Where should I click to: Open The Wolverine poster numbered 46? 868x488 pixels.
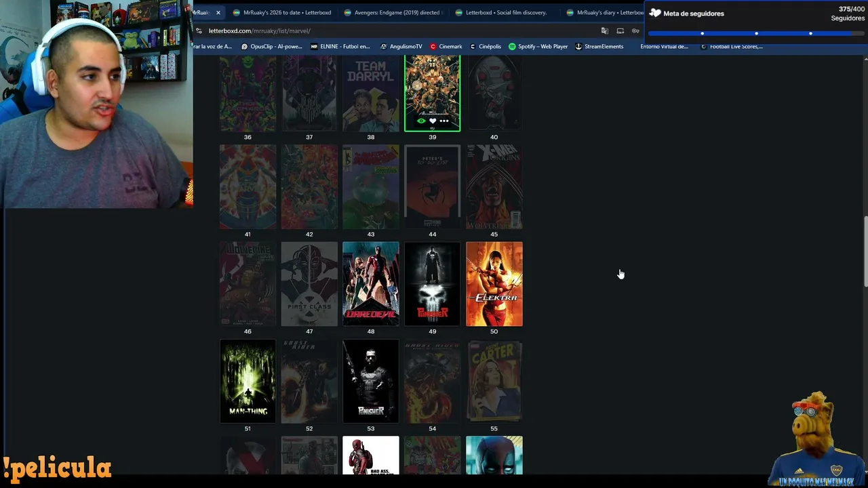pyautogui.click(x=248, y=284)
